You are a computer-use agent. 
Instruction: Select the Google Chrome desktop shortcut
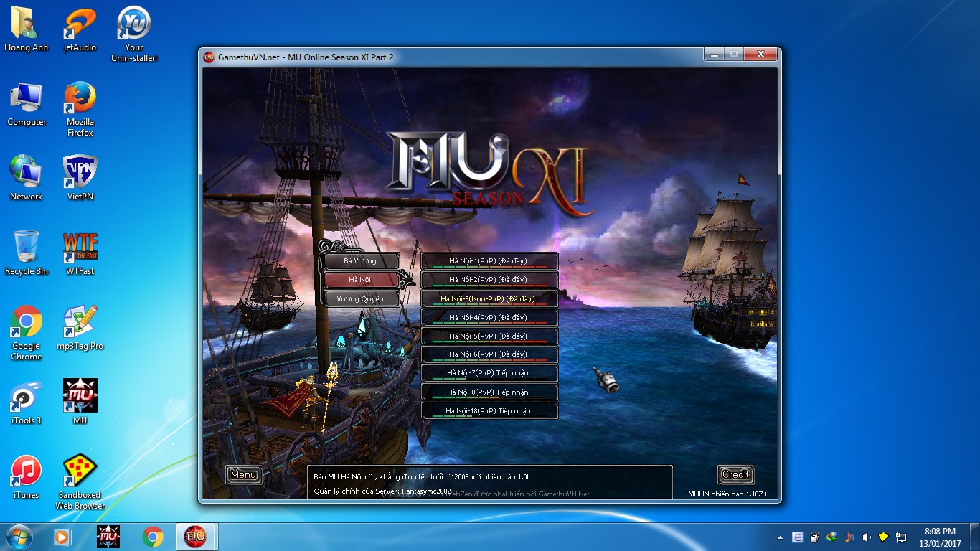pyautogui.click(x=27, y=333)
